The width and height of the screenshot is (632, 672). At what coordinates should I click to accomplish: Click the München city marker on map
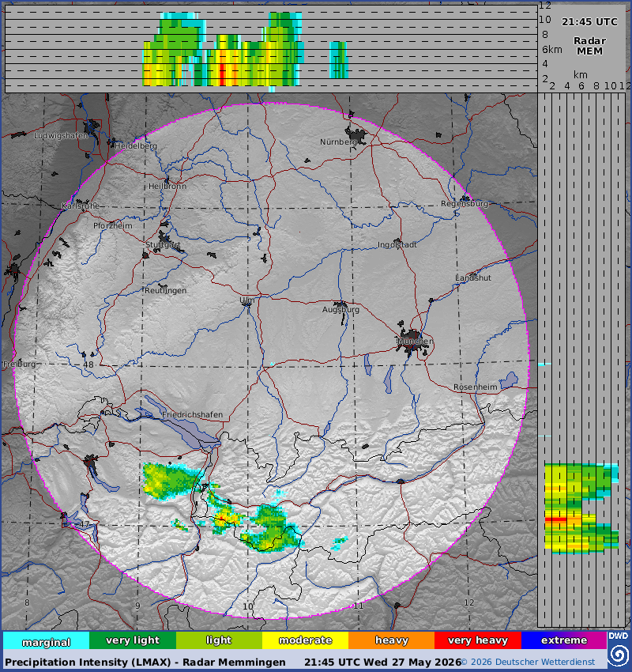click(x=412, y=342)
